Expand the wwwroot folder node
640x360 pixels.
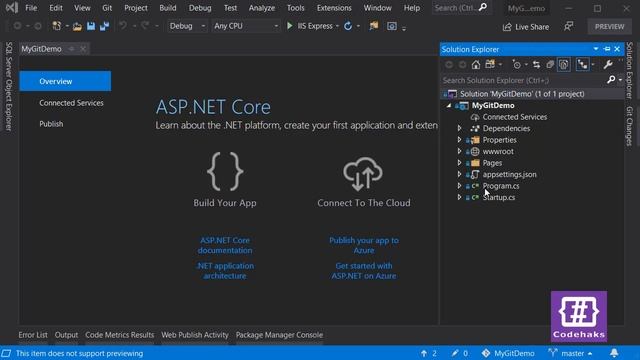click(x=460, y=151)
